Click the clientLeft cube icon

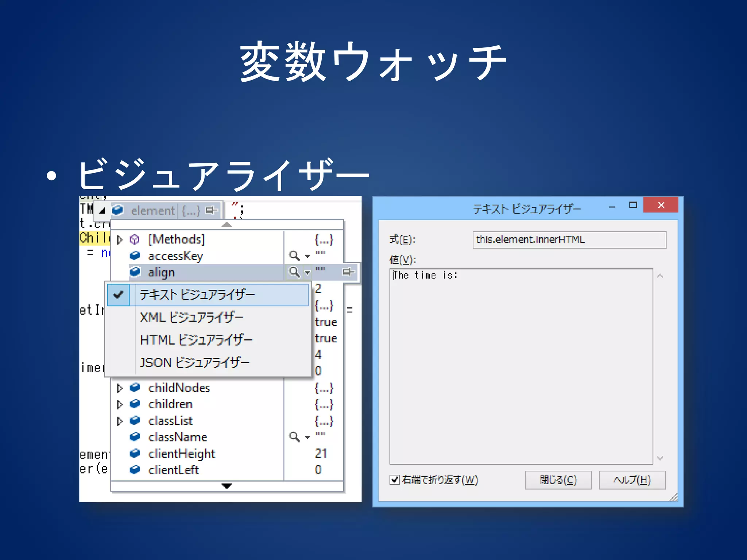(x=135, y=470)
